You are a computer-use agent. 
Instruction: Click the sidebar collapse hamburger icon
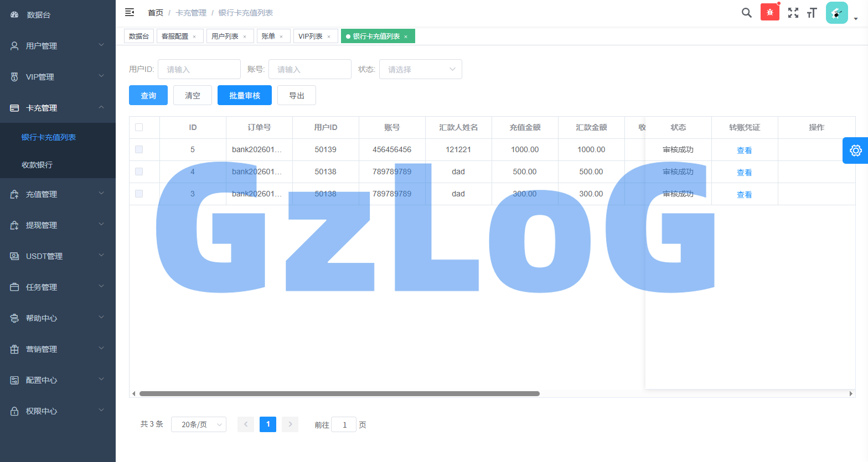tap(130, 12)
